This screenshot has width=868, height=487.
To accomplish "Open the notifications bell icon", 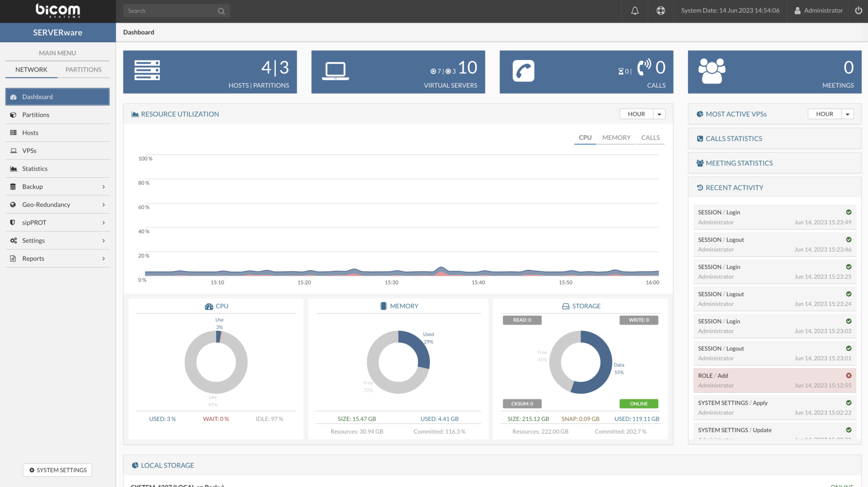I will pos(634,11).
